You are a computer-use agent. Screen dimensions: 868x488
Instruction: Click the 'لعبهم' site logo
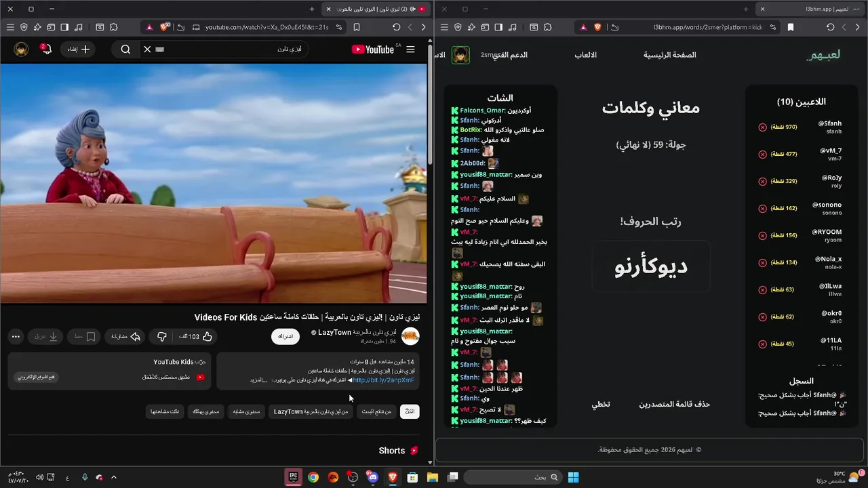pyautogui.click(x=823, y=55)
